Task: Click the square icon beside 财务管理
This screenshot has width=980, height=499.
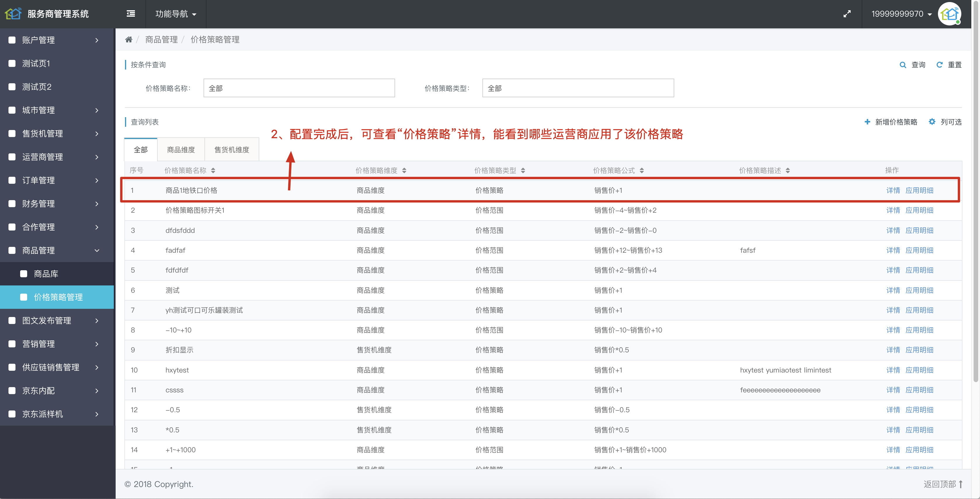Action: (12, 204)
